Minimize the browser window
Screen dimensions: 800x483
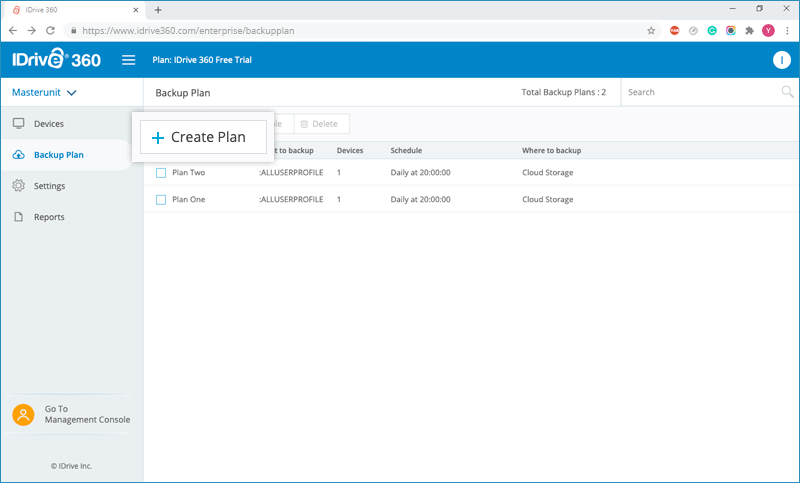[733, 9]
